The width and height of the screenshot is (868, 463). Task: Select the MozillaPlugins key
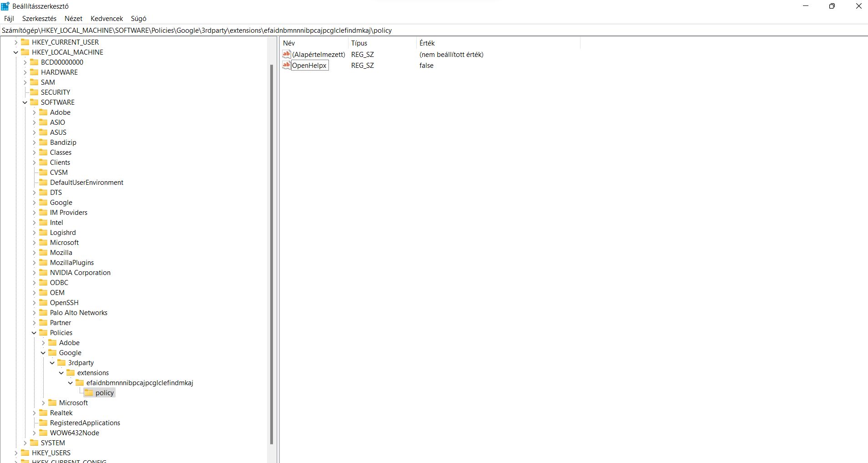click(x=72, y=263)
